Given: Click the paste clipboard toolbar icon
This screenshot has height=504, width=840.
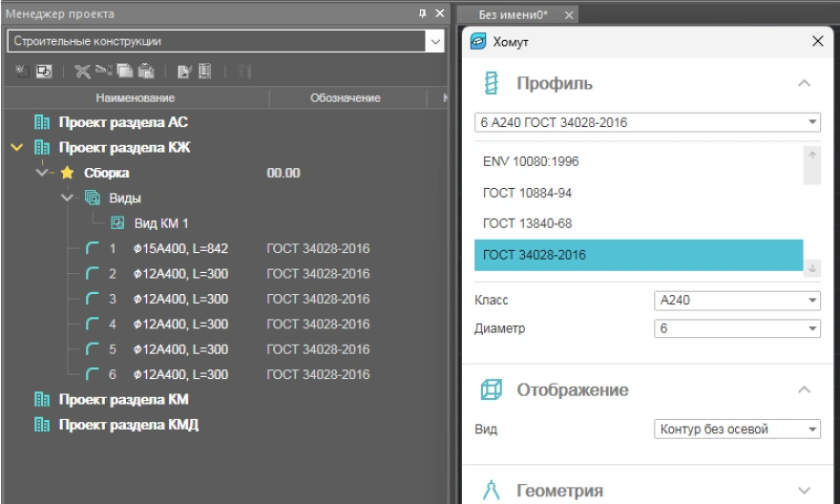Looking at the screenshot, I should (x=146, y=72).
